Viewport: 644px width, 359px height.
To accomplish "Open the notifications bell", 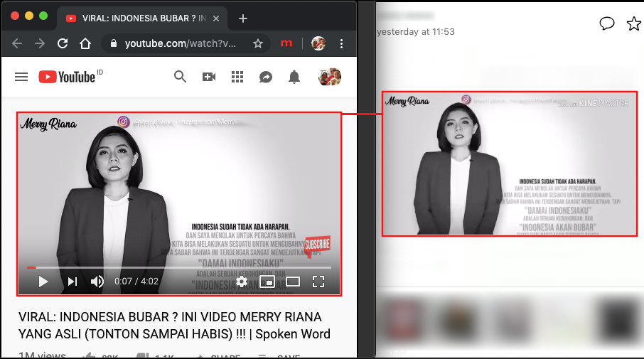I will [x=294, y=77].
